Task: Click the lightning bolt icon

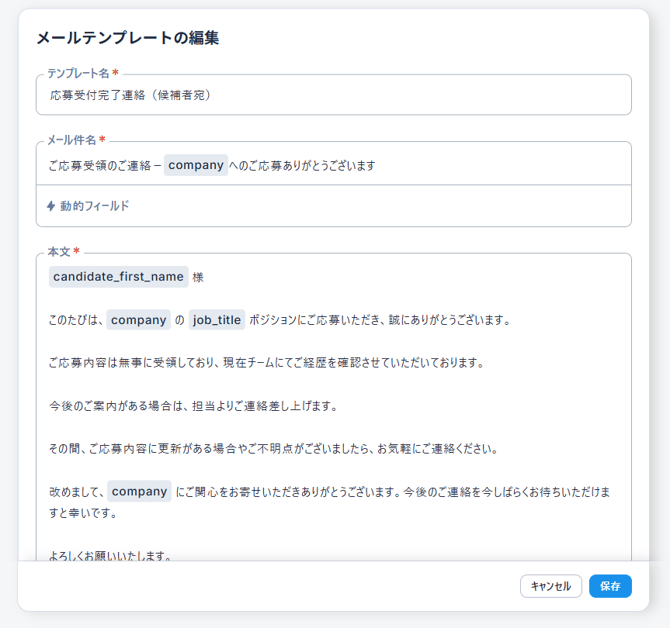Action: (x=51, y=206)
